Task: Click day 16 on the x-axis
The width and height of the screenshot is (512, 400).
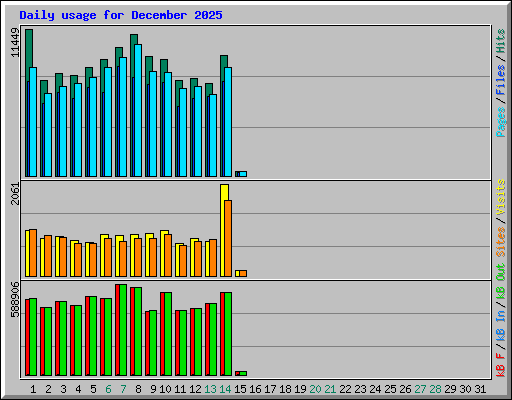Action: pyautogui.click(x=255, y=389)
